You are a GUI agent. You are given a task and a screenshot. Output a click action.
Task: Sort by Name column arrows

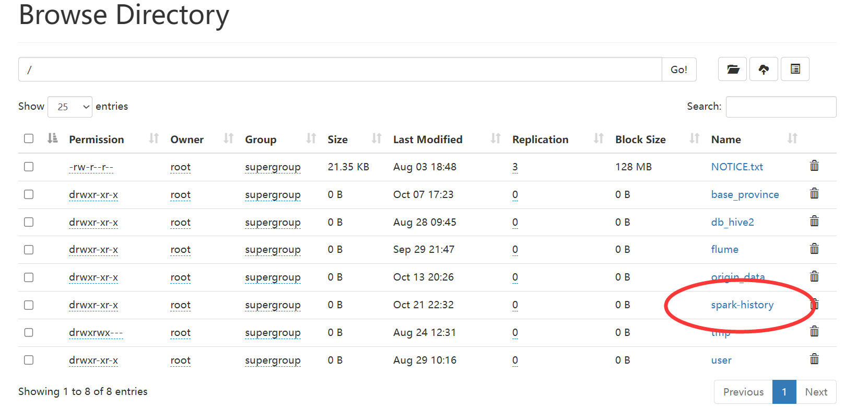792,138
